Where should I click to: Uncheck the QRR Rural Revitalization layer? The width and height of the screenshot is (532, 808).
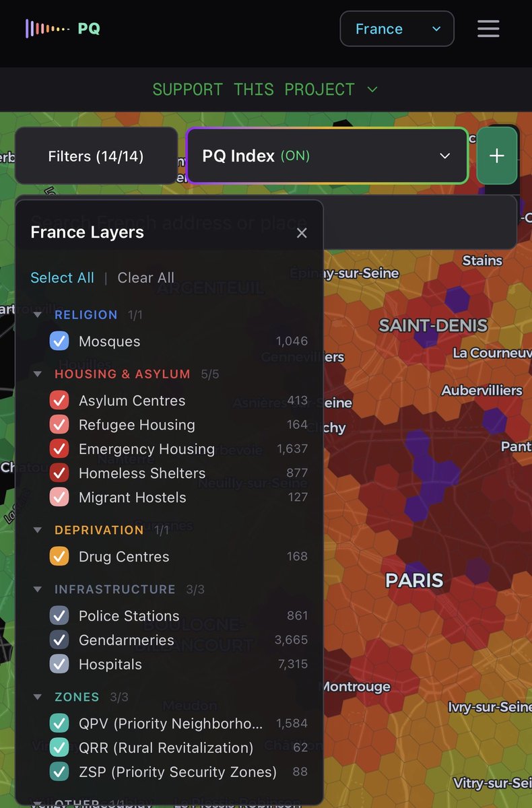59,748
